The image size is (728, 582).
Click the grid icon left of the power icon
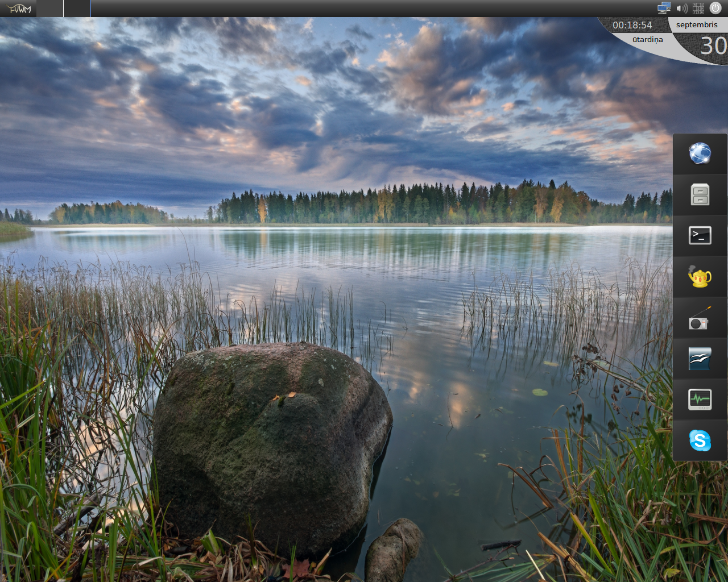698,9
